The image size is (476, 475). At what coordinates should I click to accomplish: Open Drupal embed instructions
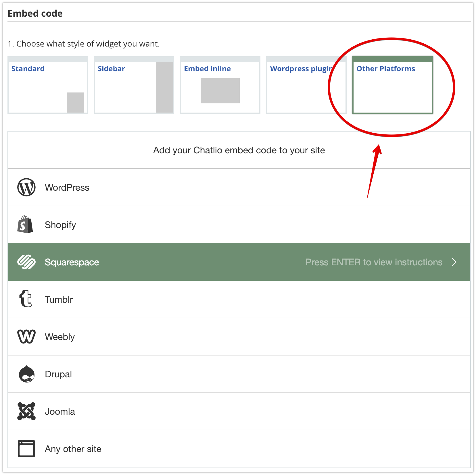click(239, 374)
